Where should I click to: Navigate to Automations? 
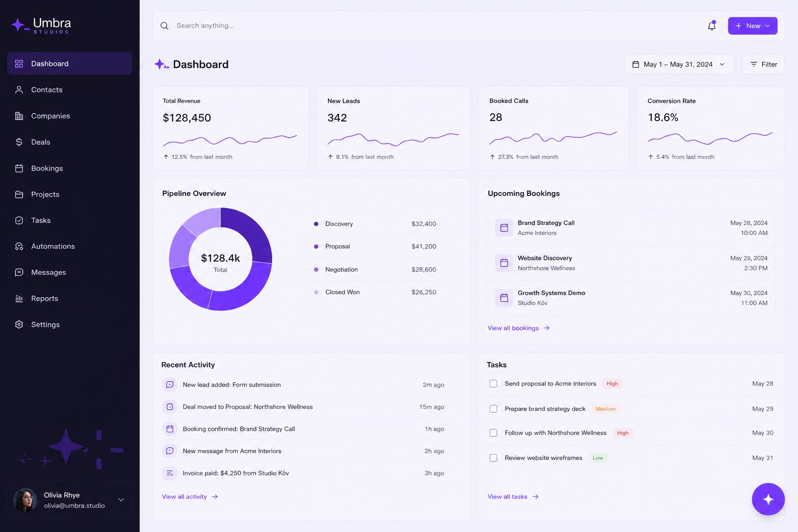pyautogui.click(x=70, y=246)
